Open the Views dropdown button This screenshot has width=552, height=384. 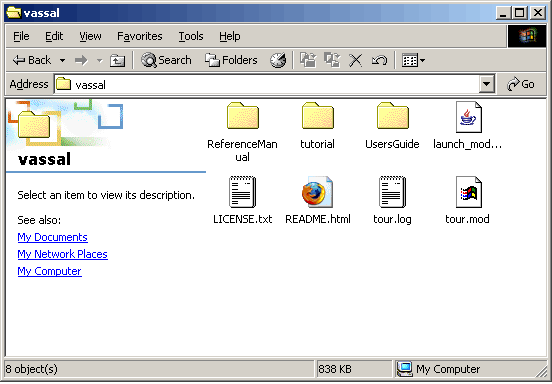[413, 60]
